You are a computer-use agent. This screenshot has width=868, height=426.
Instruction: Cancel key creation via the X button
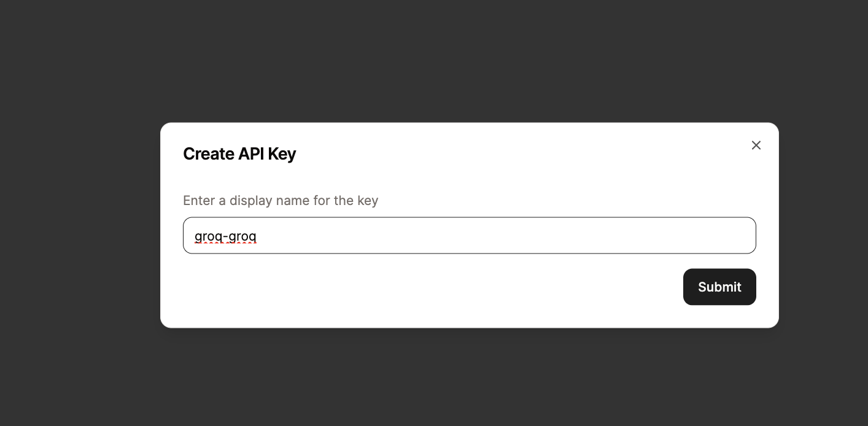point(756,145)
